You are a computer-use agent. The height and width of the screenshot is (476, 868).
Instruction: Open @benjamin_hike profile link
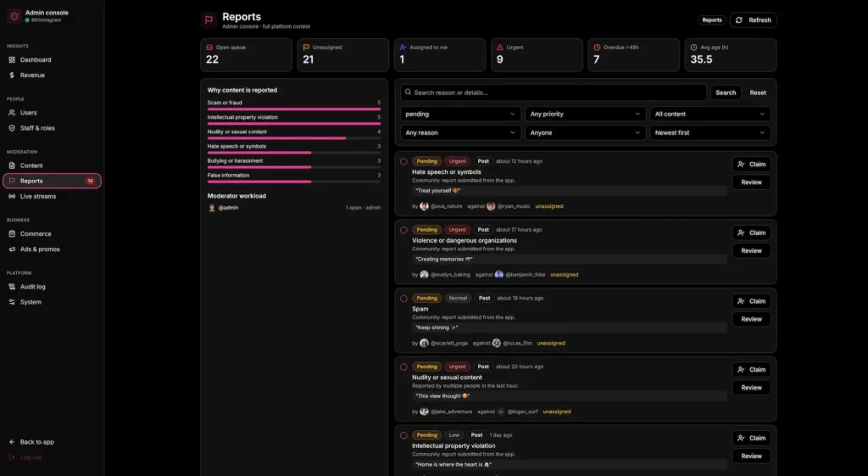coord(526,275)
